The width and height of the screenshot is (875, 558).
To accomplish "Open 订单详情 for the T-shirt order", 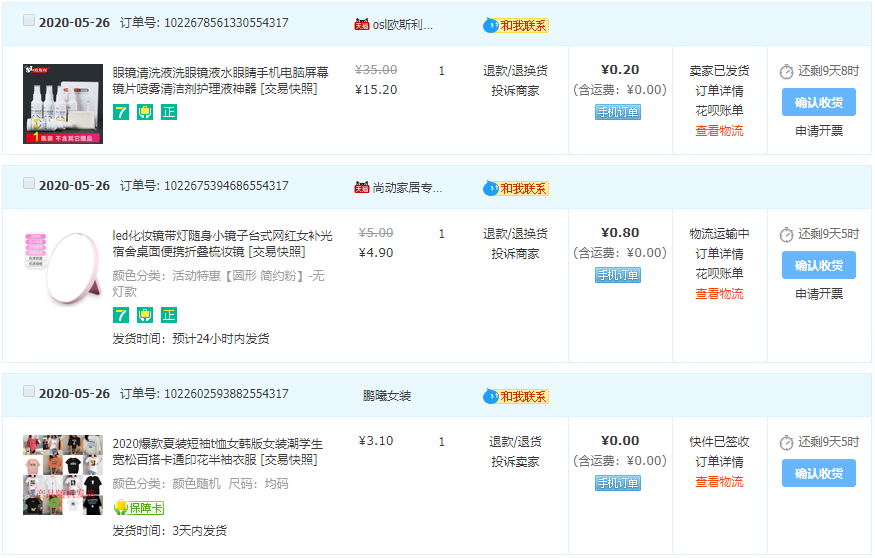I will coord(719,462).
